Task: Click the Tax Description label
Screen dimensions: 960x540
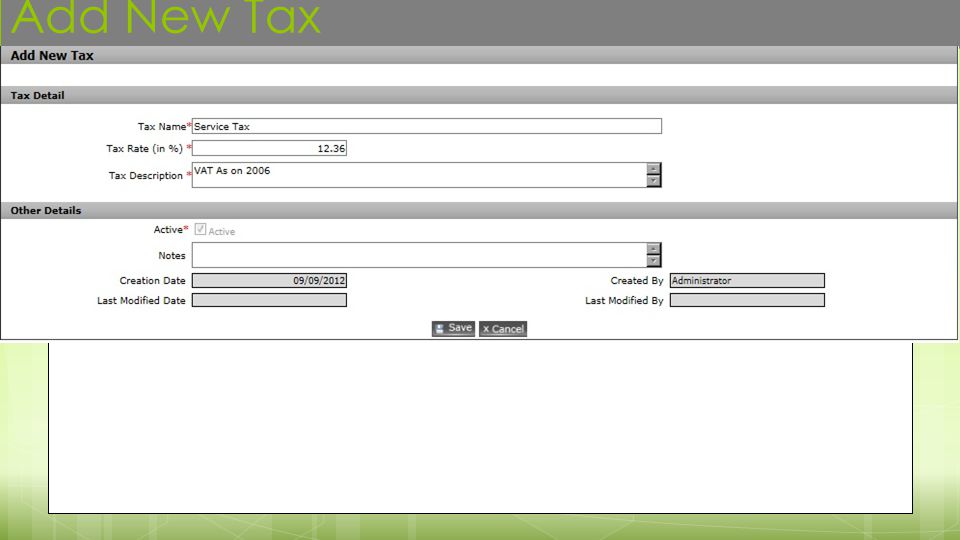Action: 146,175
